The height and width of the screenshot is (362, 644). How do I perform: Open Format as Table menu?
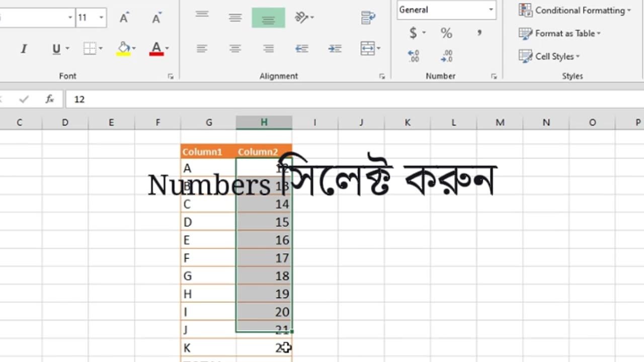coord(560,33)
